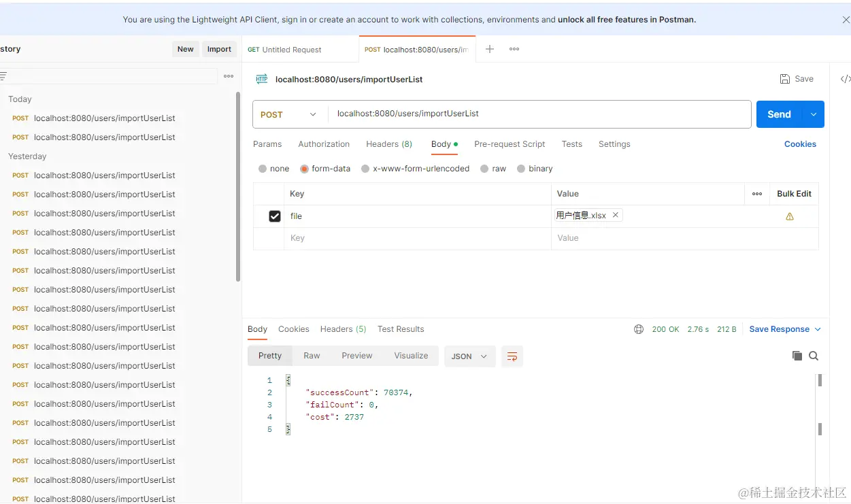Click the history sidebar scrollbar
The width and height of the screenshot is (851, 504).
pos(238,186)
